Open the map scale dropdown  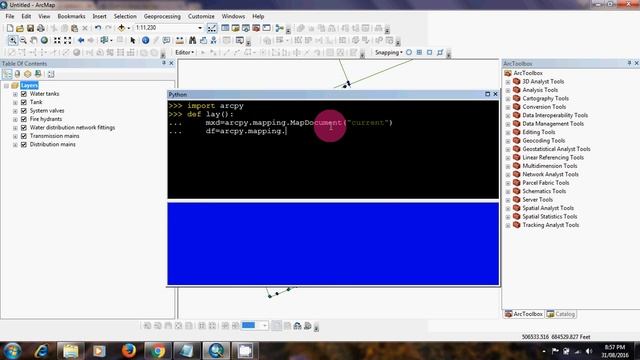(x=200, y=28)
